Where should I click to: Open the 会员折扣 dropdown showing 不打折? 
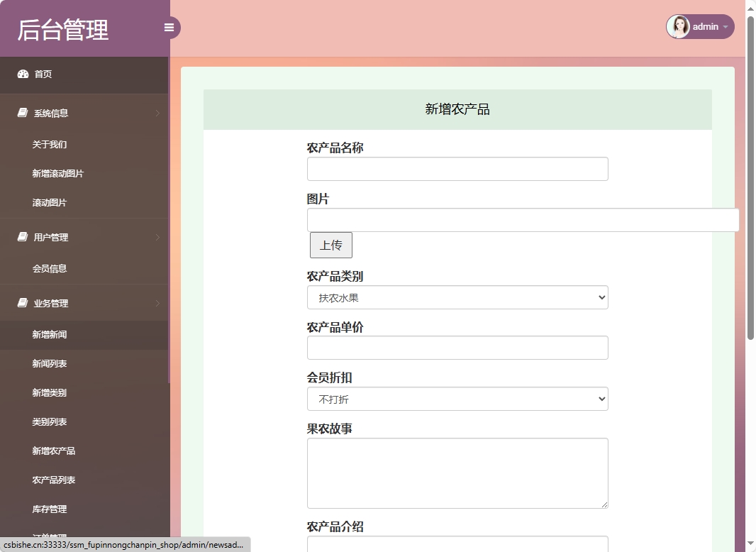tap(457, 399)
